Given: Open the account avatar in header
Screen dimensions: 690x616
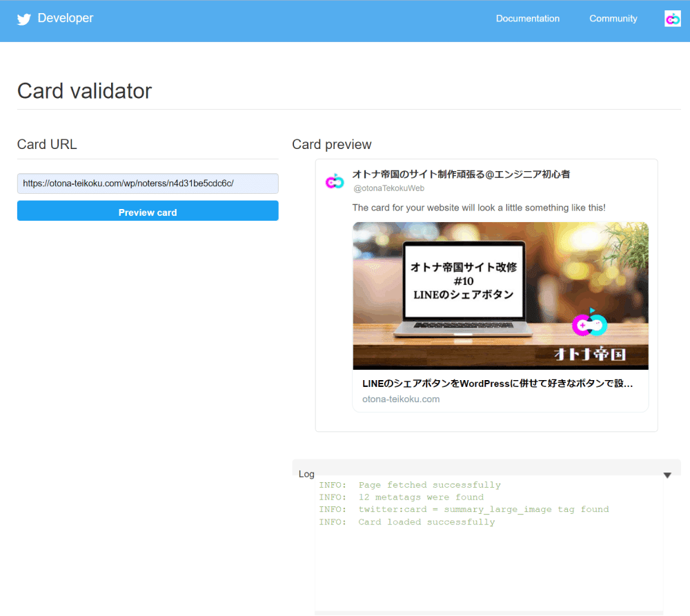Looking at the screenshot, I should pos(672,19).
